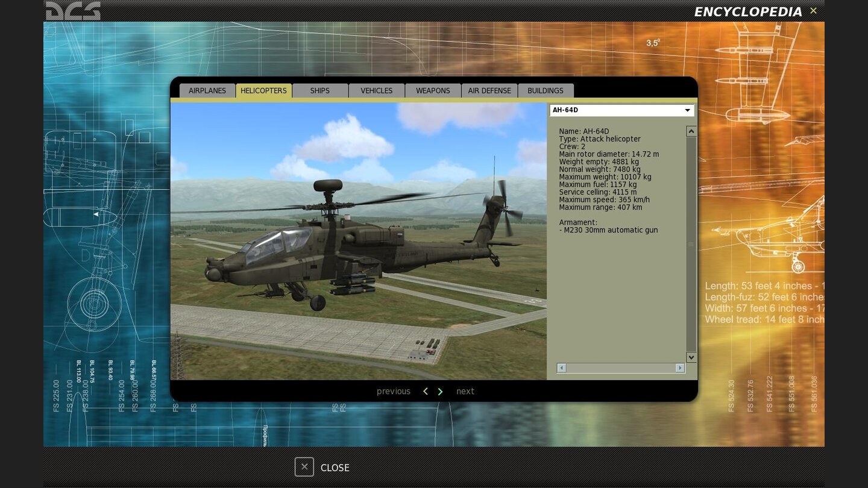The image size is (868, 488).
Task: Click 'Weight empty: 4881 kg' text
Action: [599, 162]
